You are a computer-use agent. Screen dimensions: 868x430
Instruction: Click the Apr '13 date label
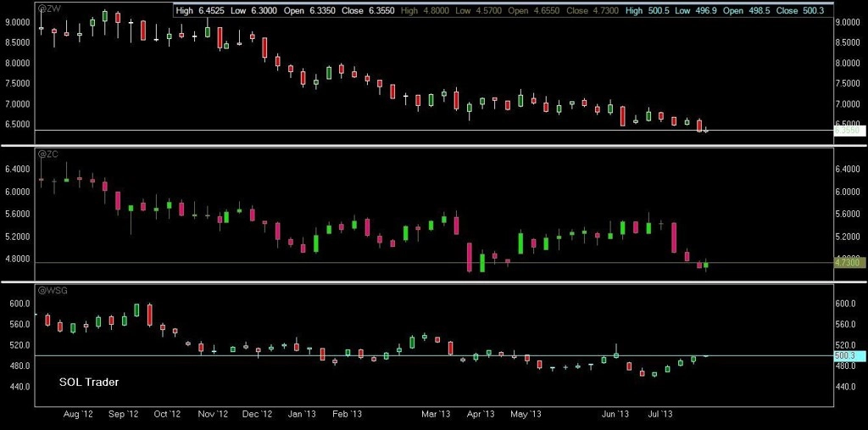[x=481, y=414]
